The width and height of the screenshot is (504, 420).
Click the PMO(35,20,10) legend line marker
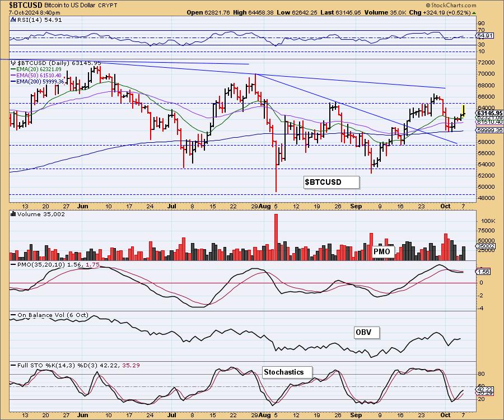[13, 265]
